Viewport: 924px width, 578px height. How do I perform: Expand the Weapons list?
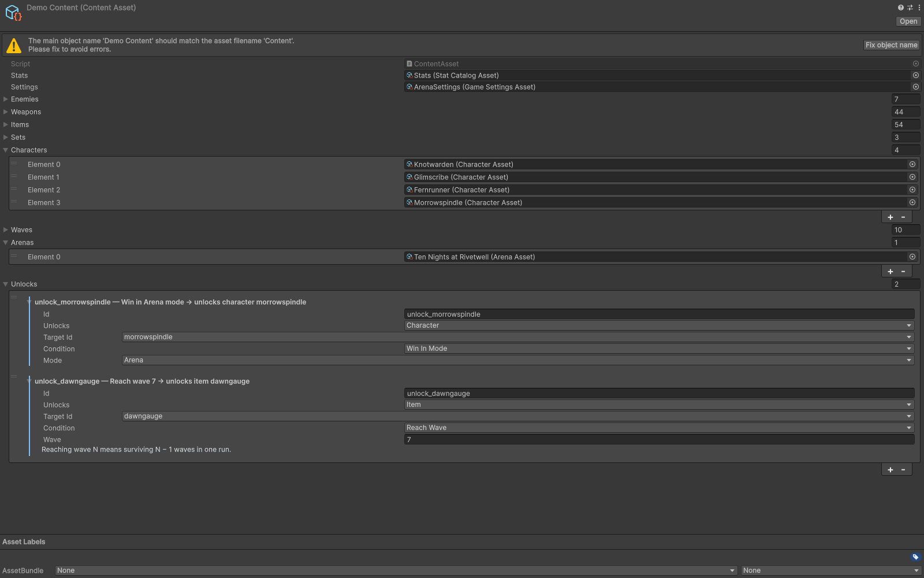[x=6, y=112]
